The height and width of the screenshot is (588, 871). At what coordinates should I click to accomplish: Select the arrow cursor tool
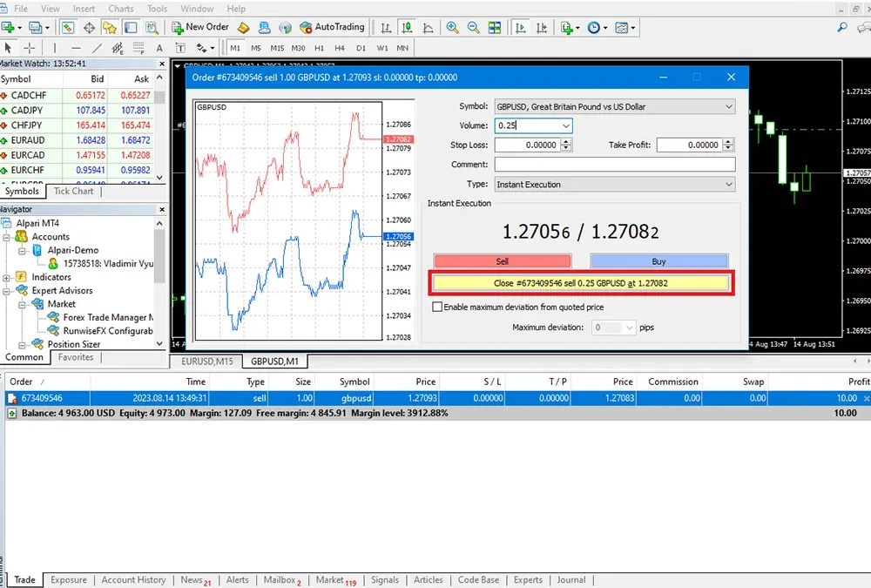pos(8,49)
